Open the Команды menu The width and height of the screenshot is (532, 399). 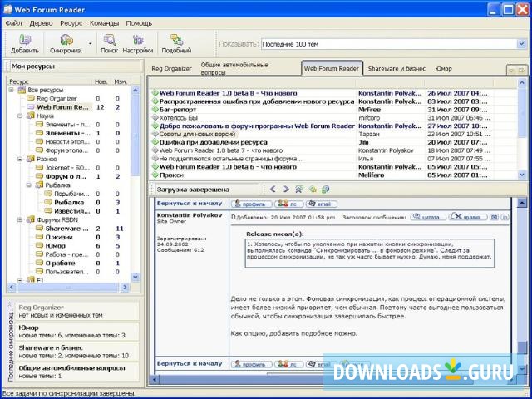(104, 23)
